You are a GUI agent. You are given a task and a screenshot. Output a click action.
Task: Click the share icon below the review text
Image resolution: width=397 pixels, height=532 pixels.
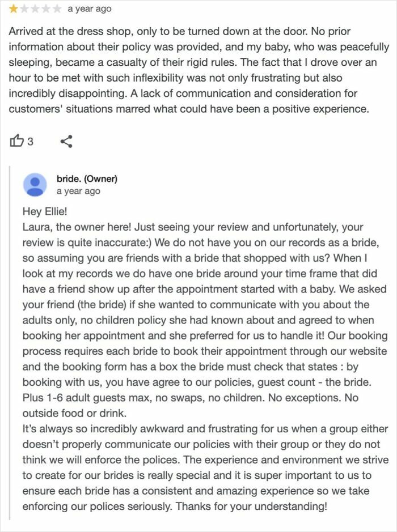66,141
